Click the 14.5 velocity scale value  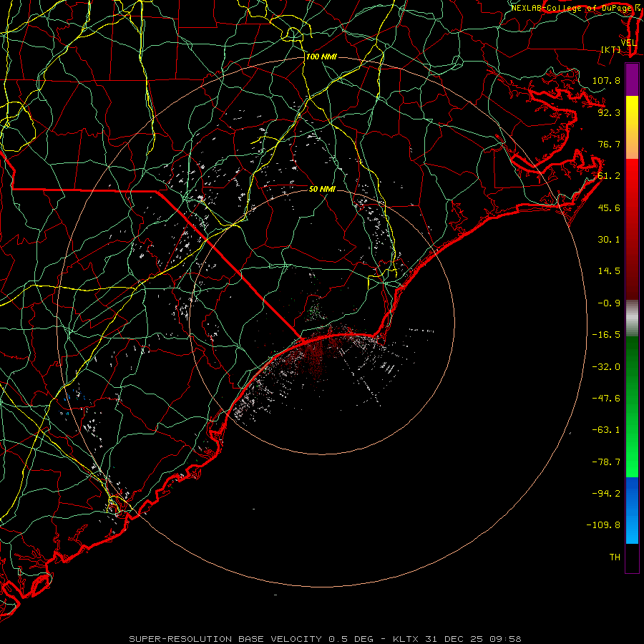click(609, 271)
